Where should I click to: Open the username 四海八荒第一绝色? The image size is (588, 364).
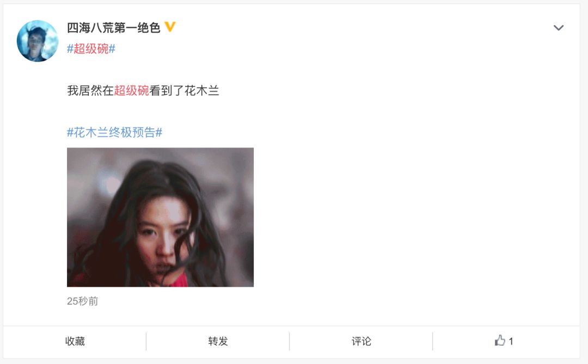click(x=114, y=27)
